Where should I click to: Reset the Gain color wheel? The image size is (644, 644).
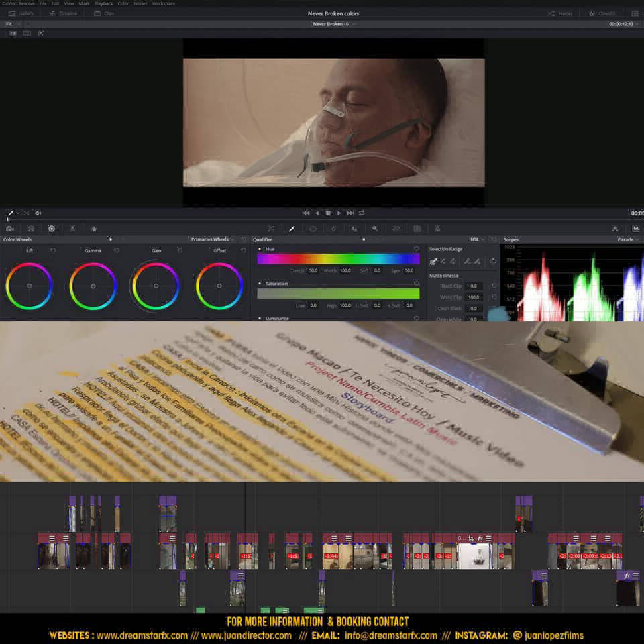pyautogui.click(x=180, y=250)
